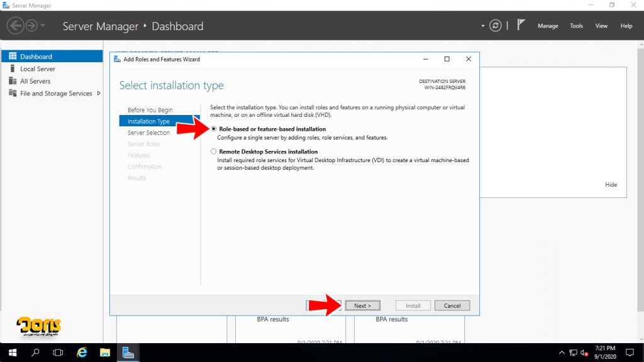The image size is (644, 362).
Task: Click the wizard title bar icon
Action: click(117, 59)
